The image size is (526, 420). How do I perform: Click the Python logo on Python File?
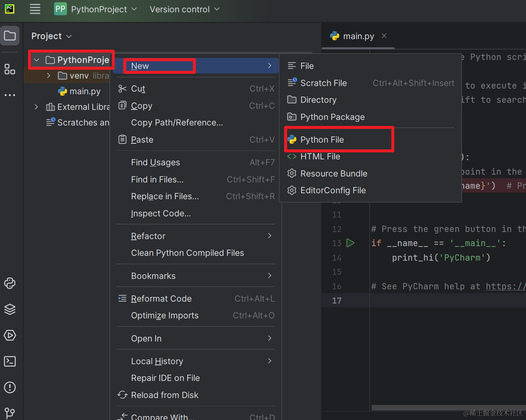click(x=292, y=140)
